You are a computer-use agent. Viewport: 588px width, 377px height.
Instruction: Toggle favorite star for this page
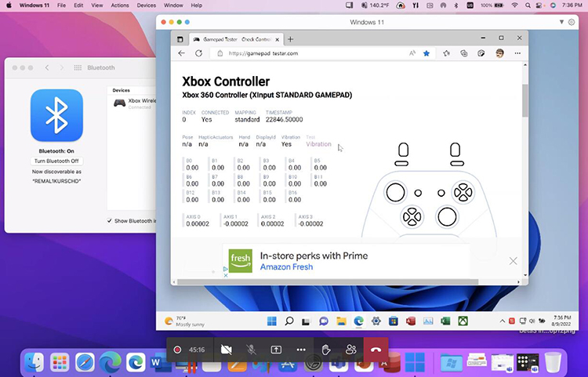[x=426, y=53]
